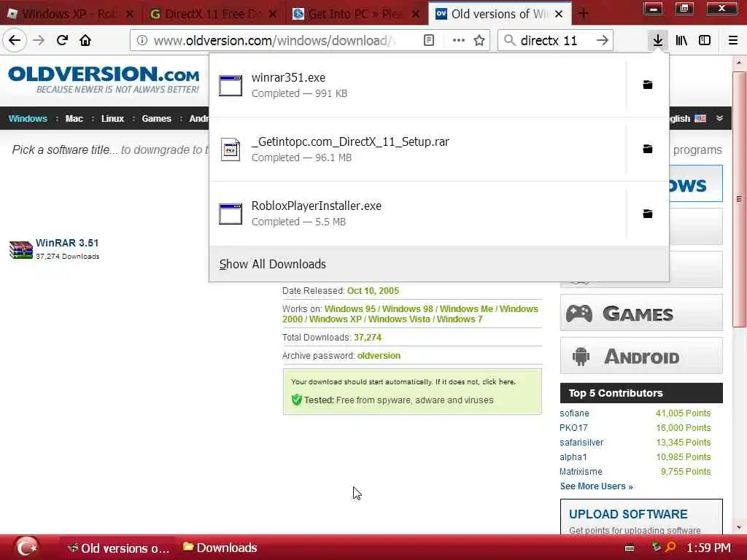Click the Windows XP compatibility link

(x=336, y=319)
